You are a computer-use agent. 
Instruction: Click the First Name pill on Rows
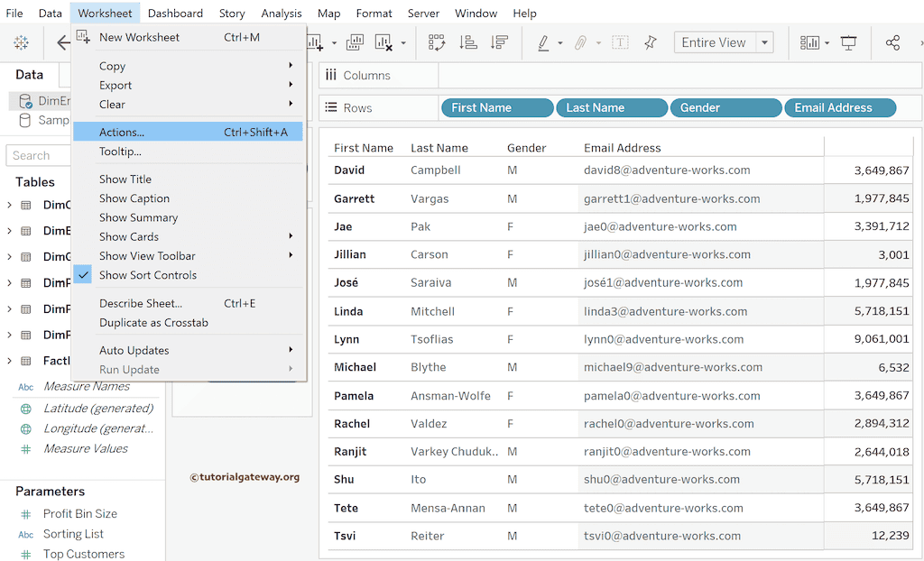pyautogui.click(x=495, y=108)
